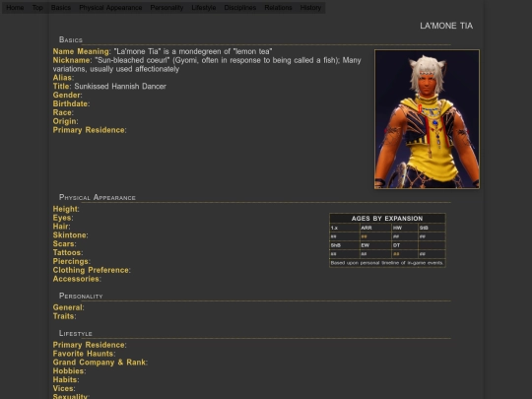
Task: Click the Hobbies label
Action: (69, 371)
